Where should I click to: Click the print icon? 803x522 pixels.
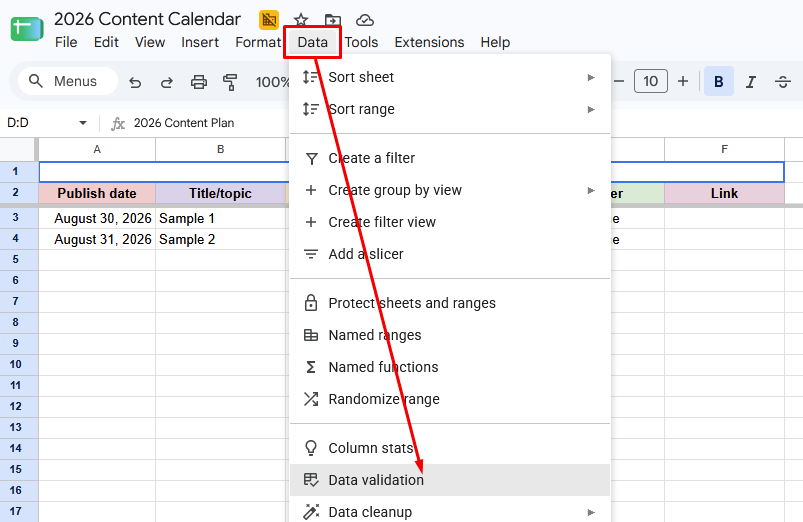point(199,82)
